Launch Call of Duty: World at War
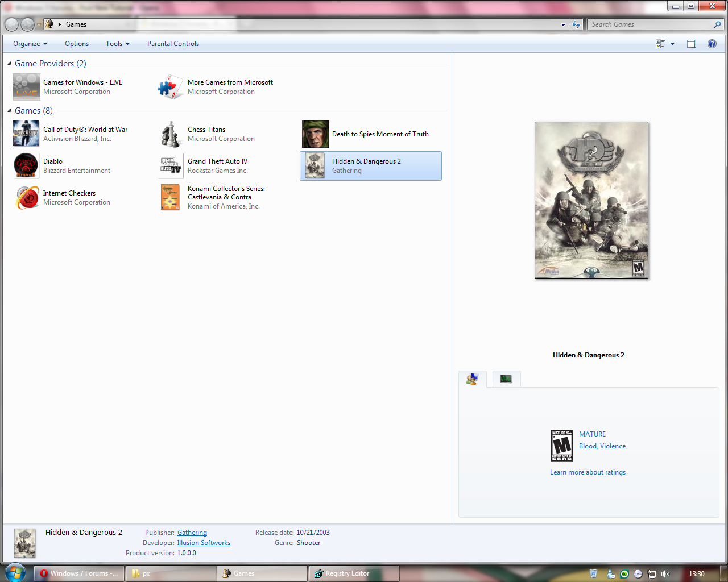 pyautogui.click(x=85, y=129)
